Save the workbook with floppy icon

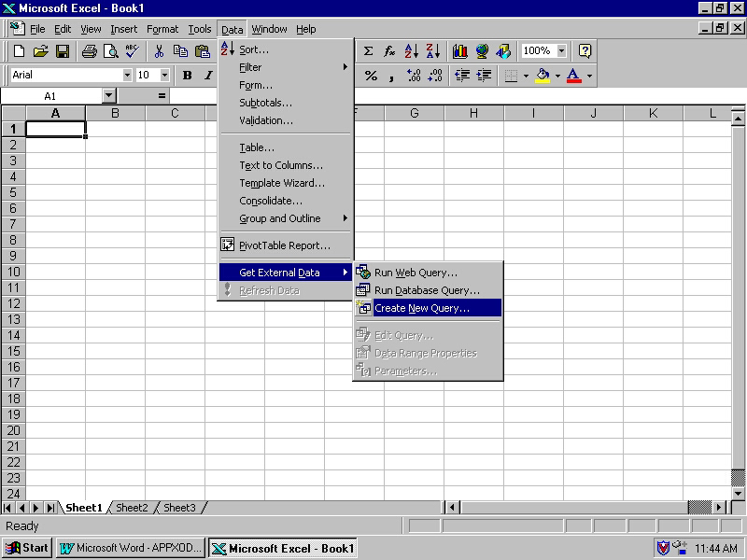[x=63, y=51]
